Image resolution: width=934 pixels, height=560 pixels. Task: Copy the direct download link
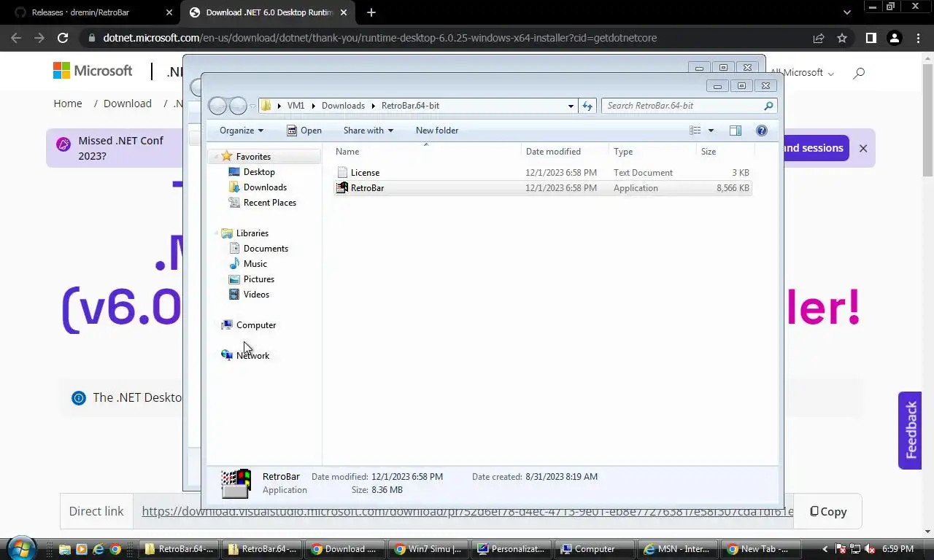pyautogui.click(x=829, y=512)
